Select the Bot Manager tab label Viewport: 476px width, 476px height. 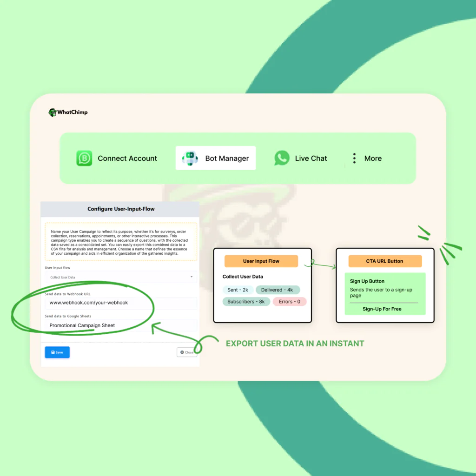(x=227, y=158)
